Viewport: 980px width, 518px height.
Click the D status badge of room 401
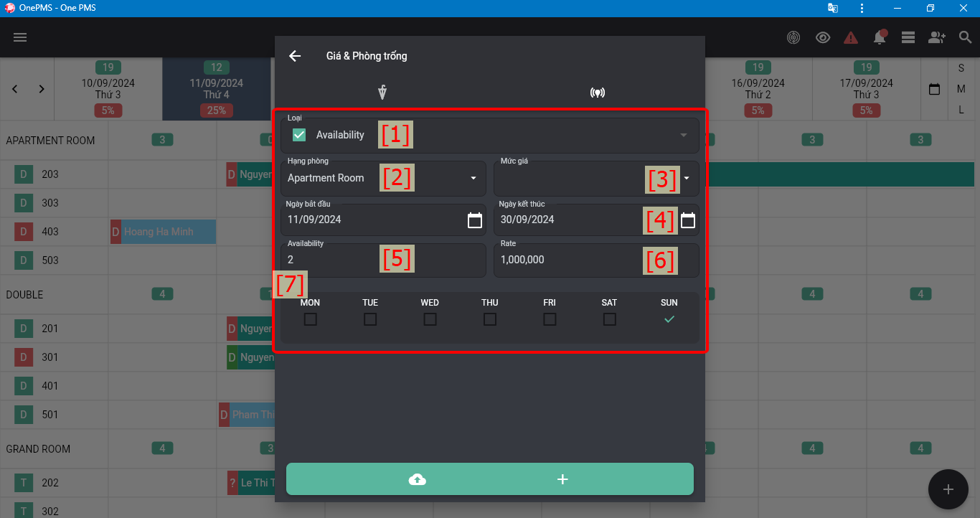tap(23, 386)
